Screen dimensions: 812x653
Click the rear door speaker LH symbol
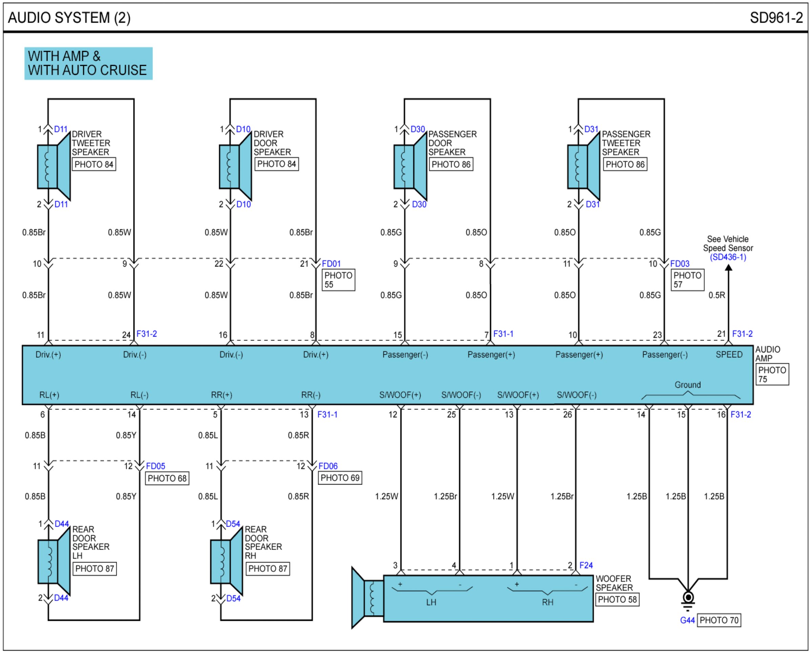[x=54, y=562]
